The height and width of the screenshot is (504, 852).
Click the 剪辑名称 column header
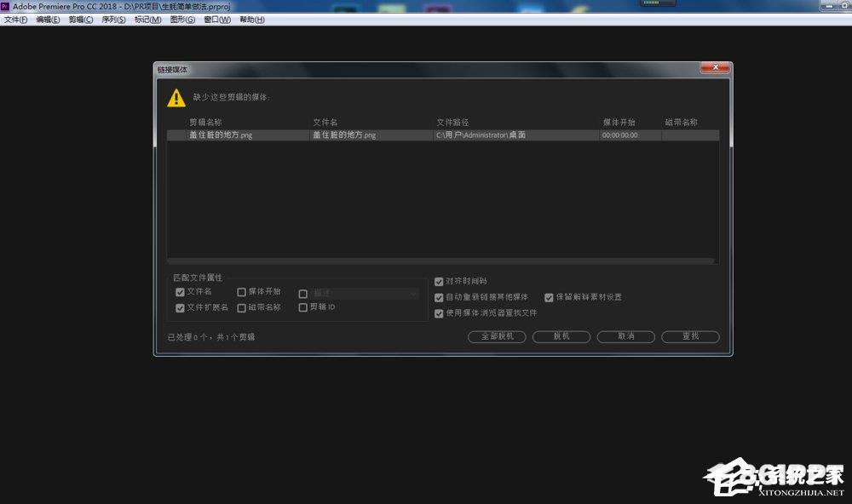[205, 123]
